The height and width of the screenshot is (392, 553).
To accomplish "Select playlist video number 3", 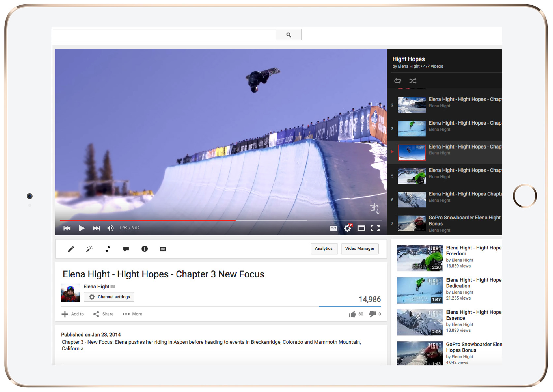I will click(x=444, y=129).
